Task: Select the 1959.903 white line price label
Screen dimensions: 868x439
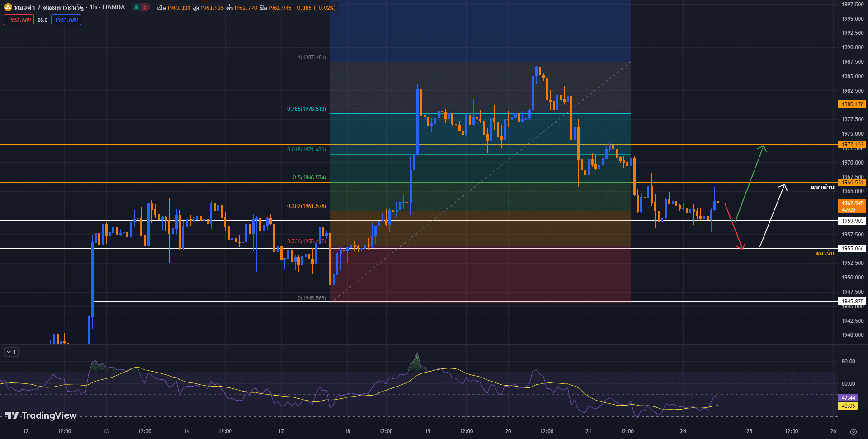Action: [852, 221]
